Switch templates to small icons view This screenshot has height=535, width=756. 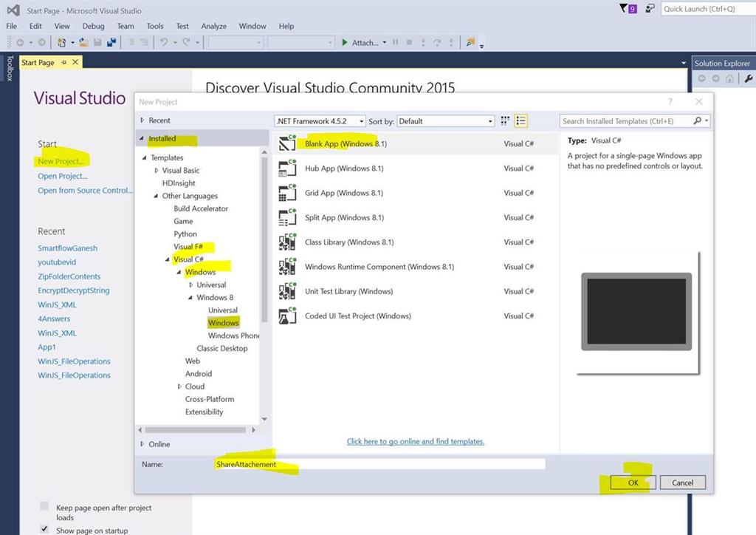(x=506, y=121)
